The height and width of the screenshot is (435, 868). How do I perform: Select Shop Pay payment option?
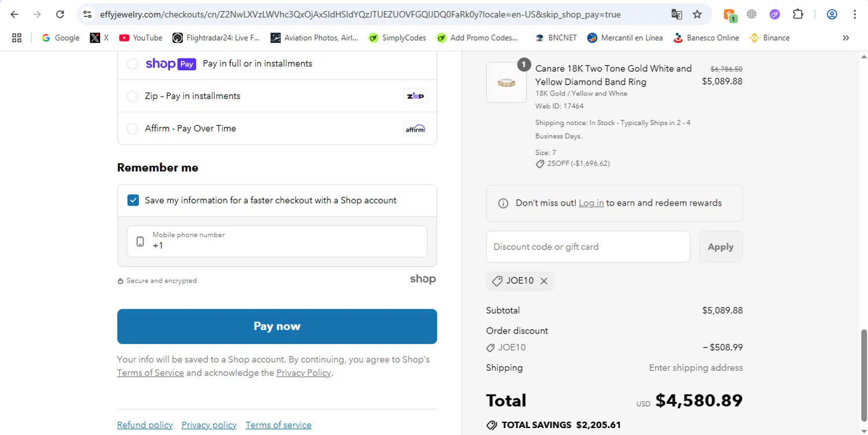point(133,64)
